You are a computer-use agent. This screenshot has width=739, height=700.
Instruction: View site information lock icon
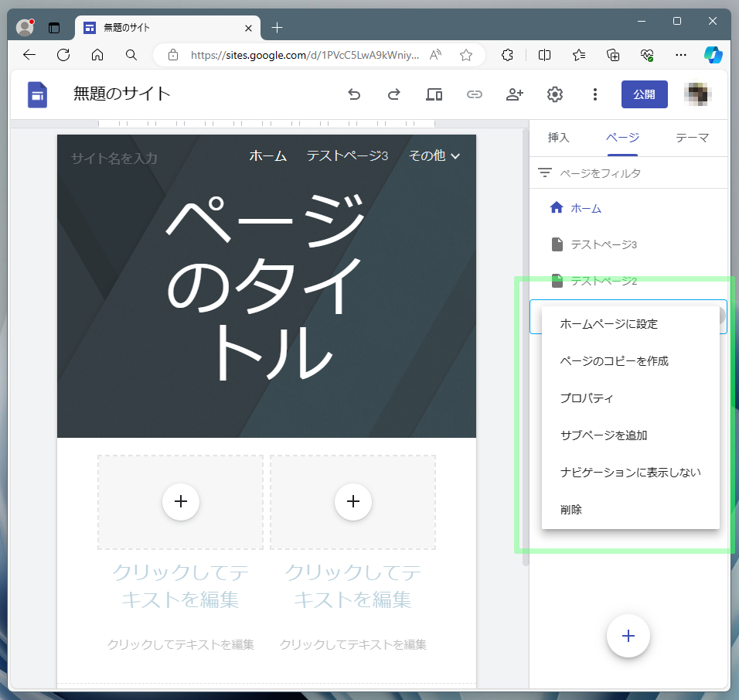tap(173, 55)
